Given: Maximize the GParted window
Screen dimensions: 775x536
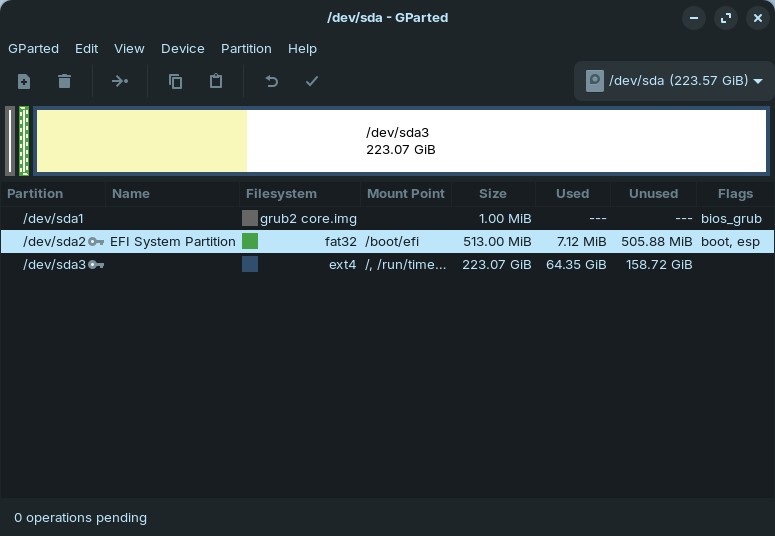Looking at the screenshot, I should [x=726, y=18].
